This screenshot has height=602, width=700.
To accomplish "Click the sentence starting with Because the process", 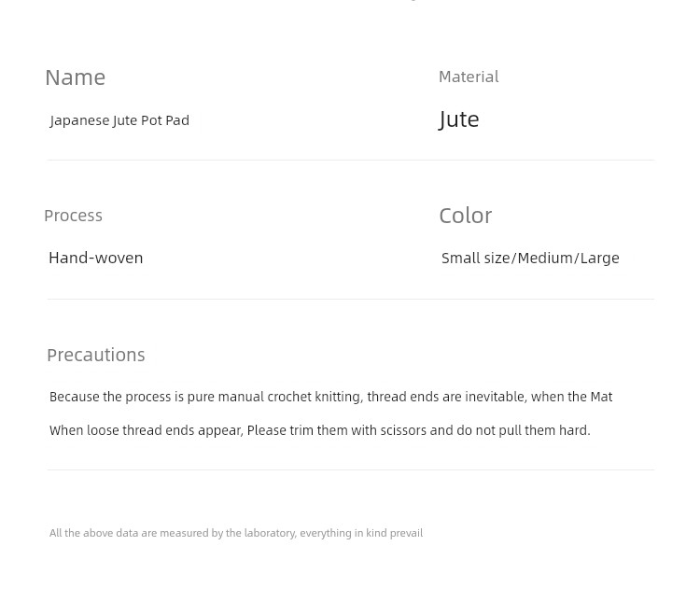I will pyautogui.click(x=330, y=397).
